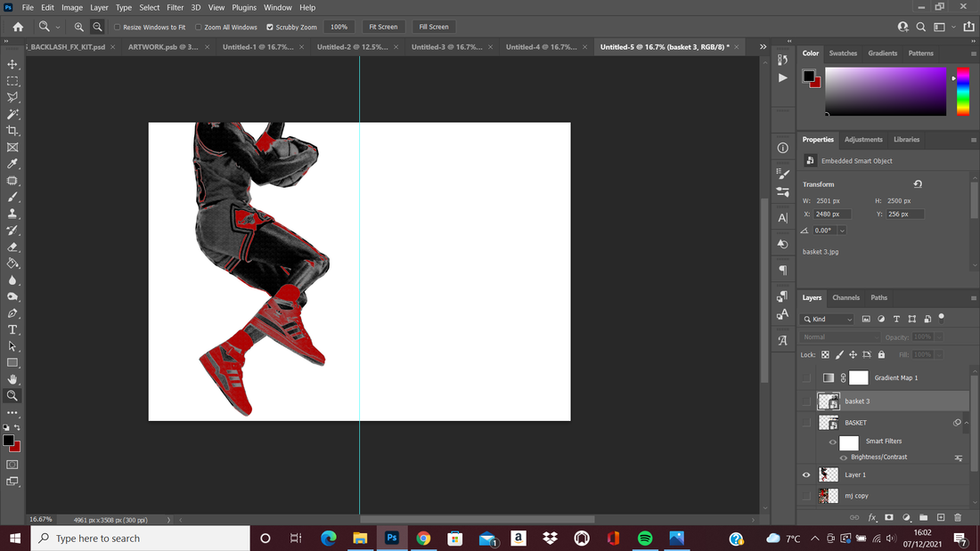Open Google Chrome from the taskbar

click(423, 539)
